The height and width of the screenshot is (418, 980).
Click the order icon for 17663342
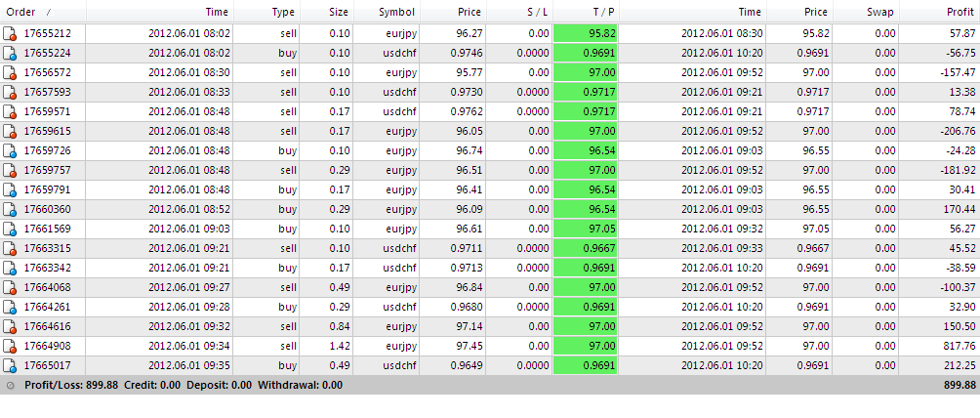tap(10, 268)
